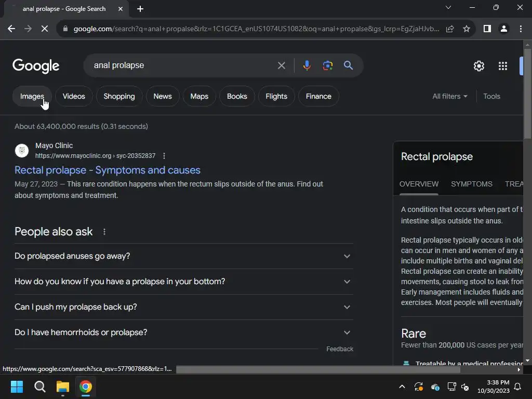Open the taskbar clock and date

pos(494,387)
